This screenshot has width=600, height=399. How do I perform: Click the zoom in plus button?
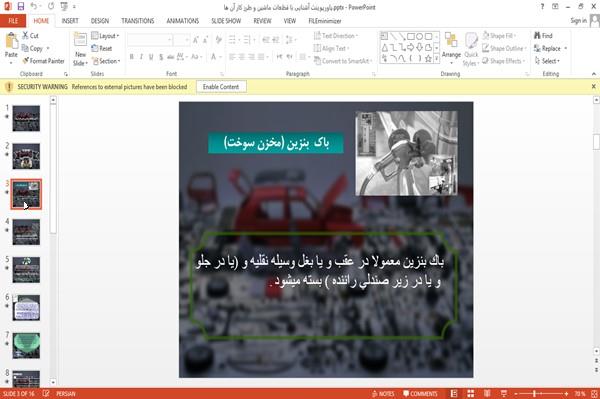566,394
